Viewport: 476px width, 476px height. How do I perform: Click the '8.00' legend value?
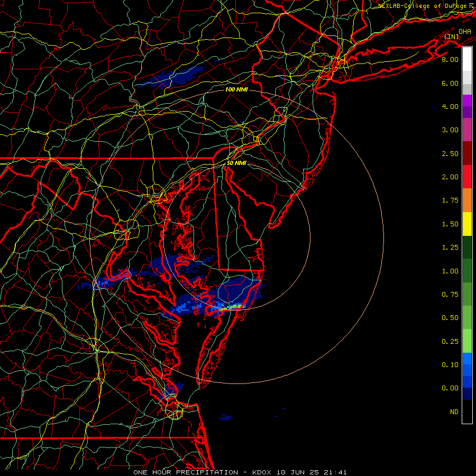tap(450, 59)
